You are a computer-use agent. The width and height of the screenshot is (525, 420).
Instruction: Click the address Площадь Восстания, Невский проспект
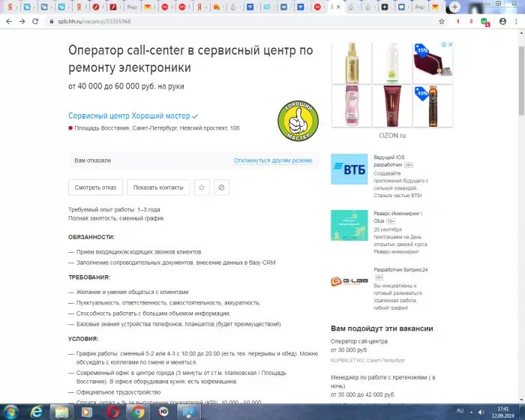157,128
